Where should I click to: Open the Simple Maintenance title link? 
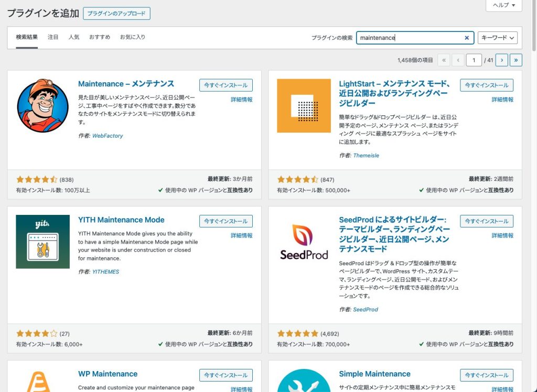[x=374, y=374]
